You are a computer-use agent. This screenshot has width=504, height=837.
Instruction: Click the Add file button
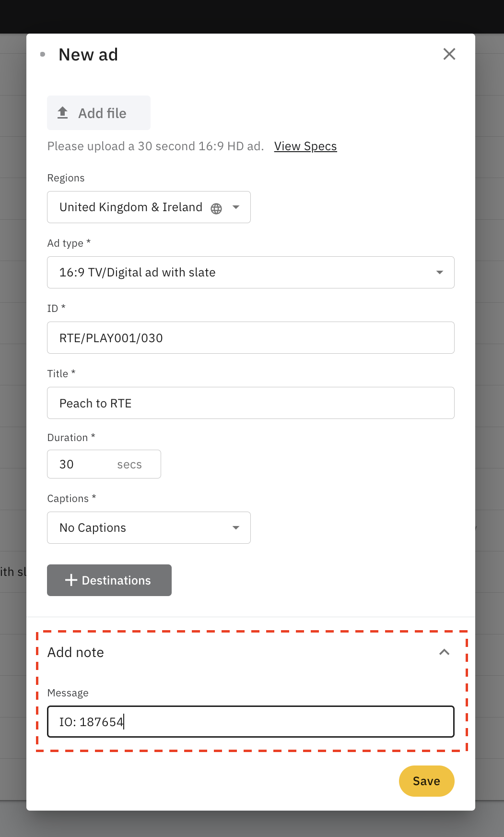[98, 113]
